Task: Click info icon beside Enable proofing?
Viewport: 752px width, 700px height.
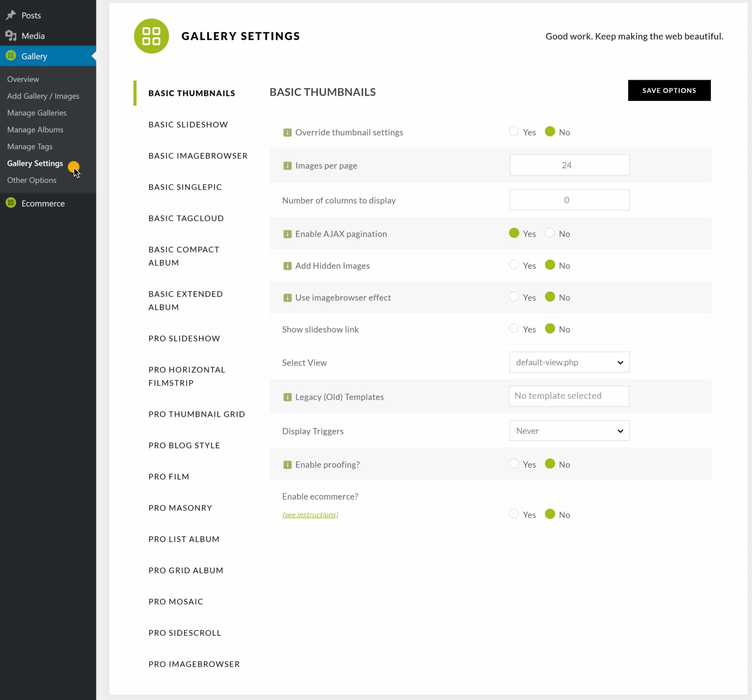Action: 287,464
